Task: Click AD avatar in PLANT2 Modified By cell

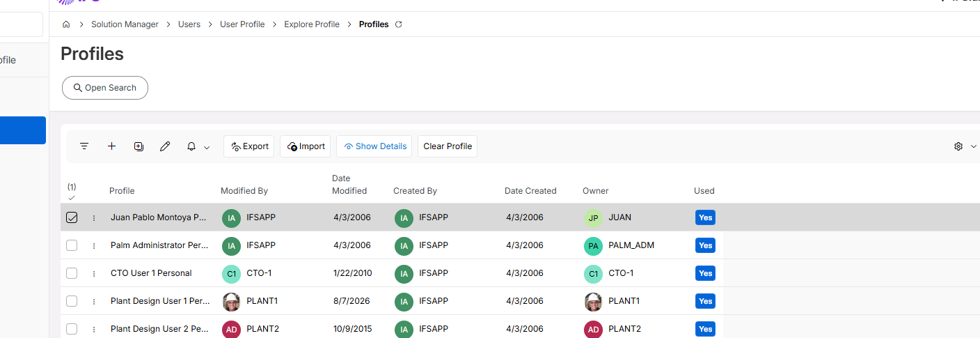Action: pos(231,329)
